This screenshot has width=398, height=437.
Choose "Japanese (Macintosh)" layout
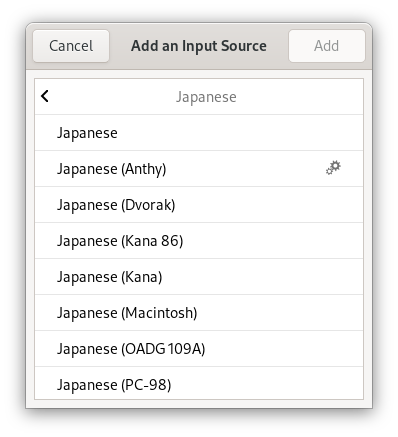click(199, 313)
